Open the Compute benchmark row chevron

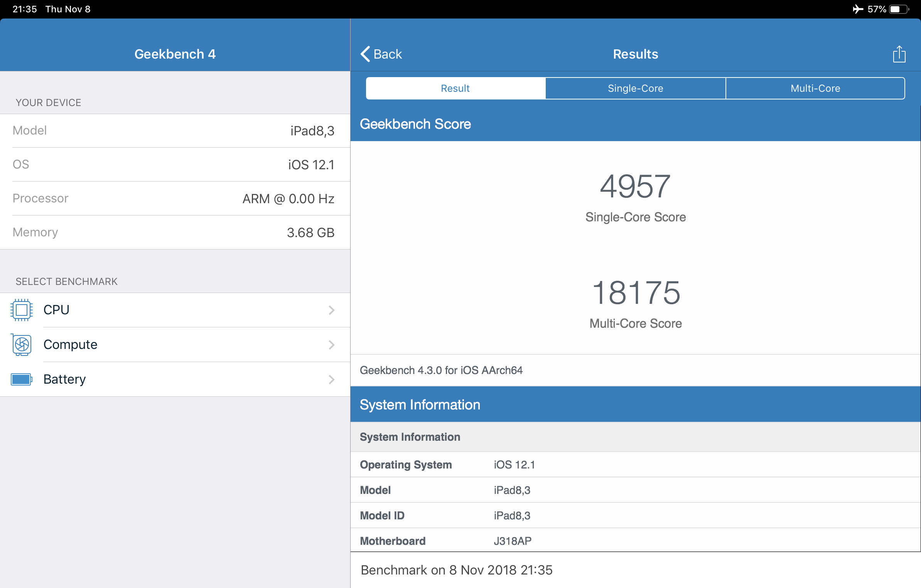click(331, 345)
